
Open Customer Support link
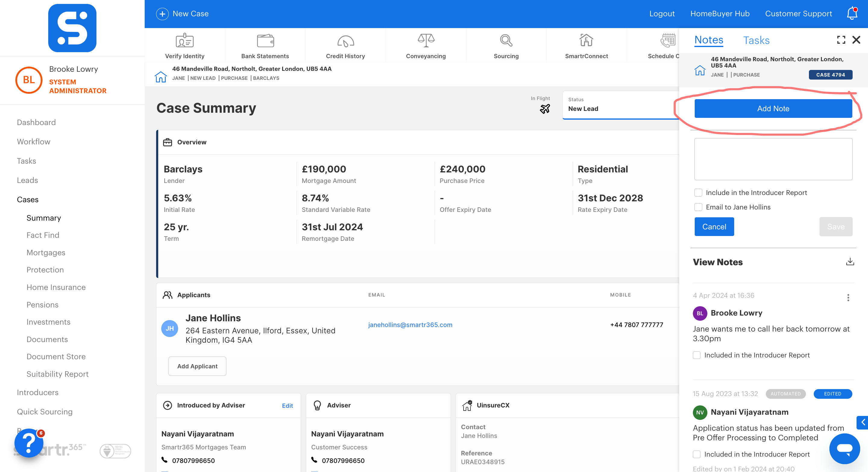tap(799, 14)
